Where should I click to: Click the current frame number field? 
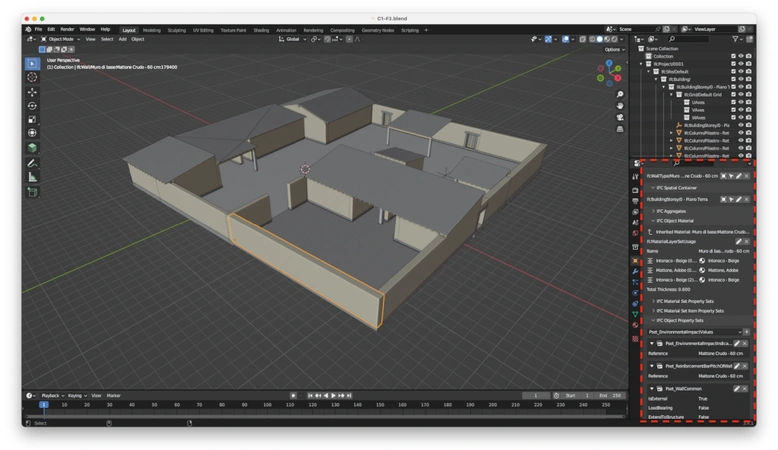(535, 395)
